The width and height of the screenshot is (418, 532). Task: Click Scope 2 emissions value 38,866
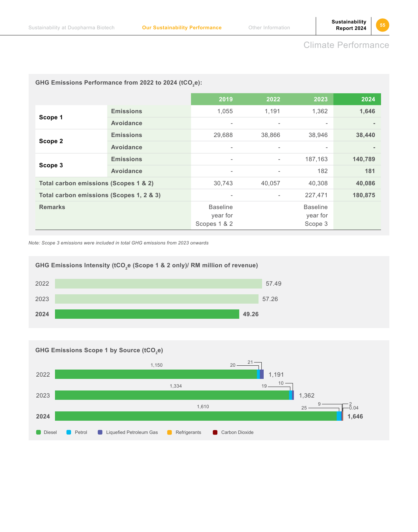pos(270,135)
